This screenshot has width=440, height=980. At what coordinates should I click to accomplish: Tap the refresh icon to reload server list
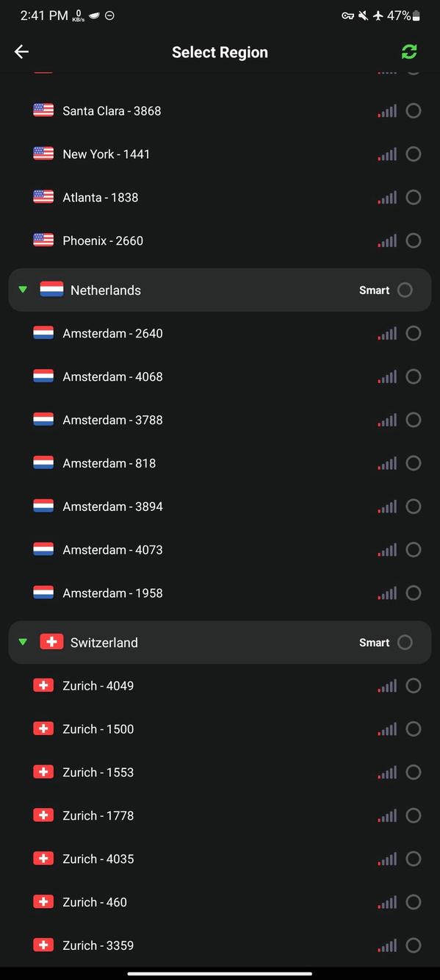pos(409,51)
